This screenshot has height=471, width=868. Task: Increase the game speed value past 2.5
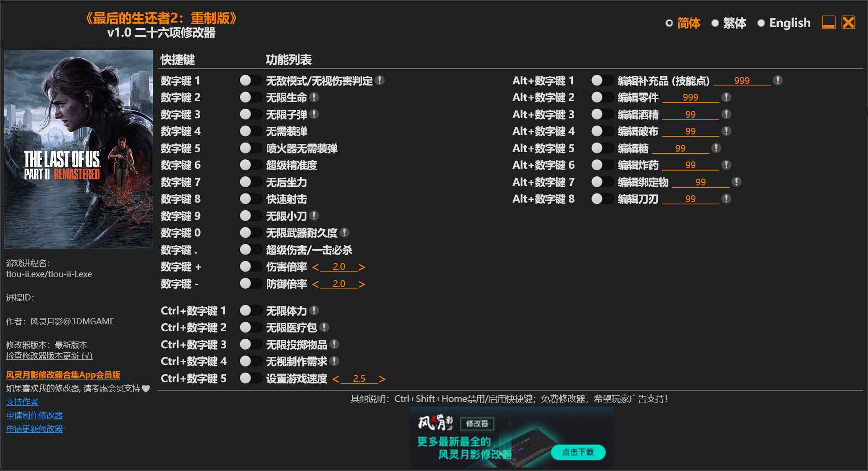point(382,378)
